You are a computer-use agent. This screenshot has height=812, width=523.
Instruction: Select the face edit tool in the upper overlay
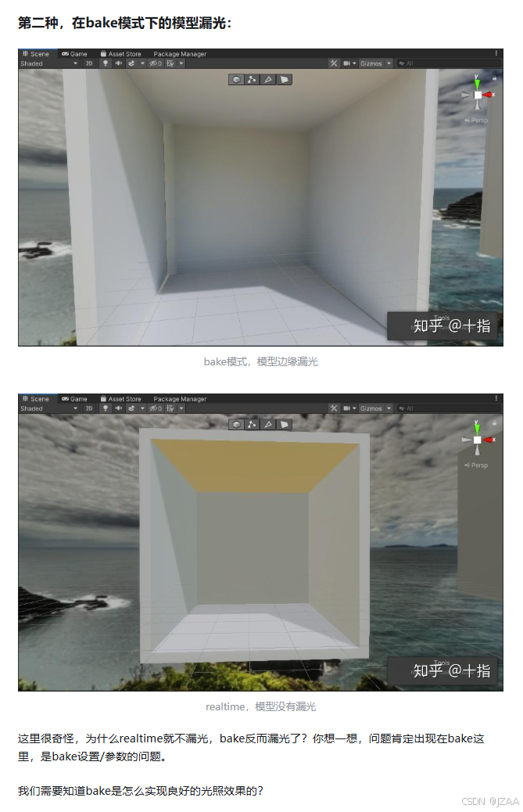coord(284,80)
